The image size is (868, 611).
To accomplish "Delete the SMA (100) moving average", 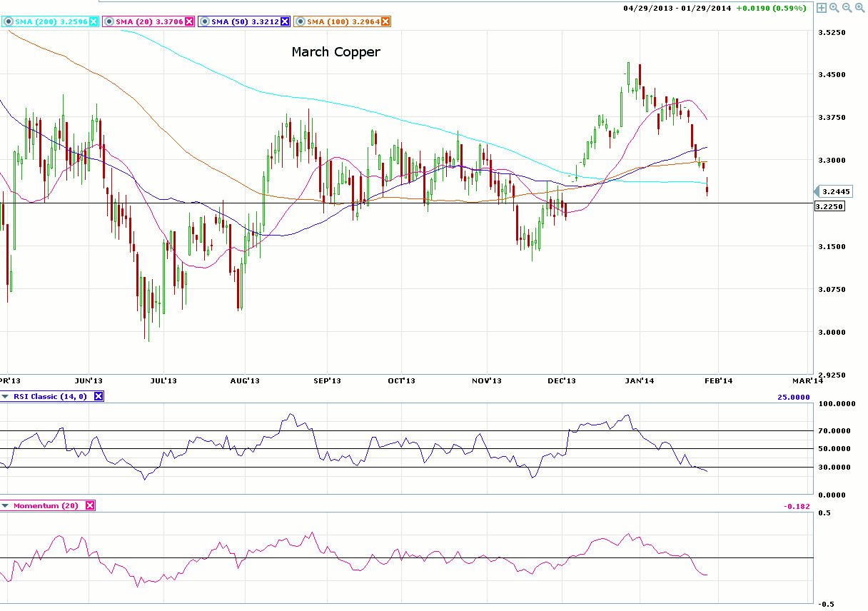I will tap(385, 21).
